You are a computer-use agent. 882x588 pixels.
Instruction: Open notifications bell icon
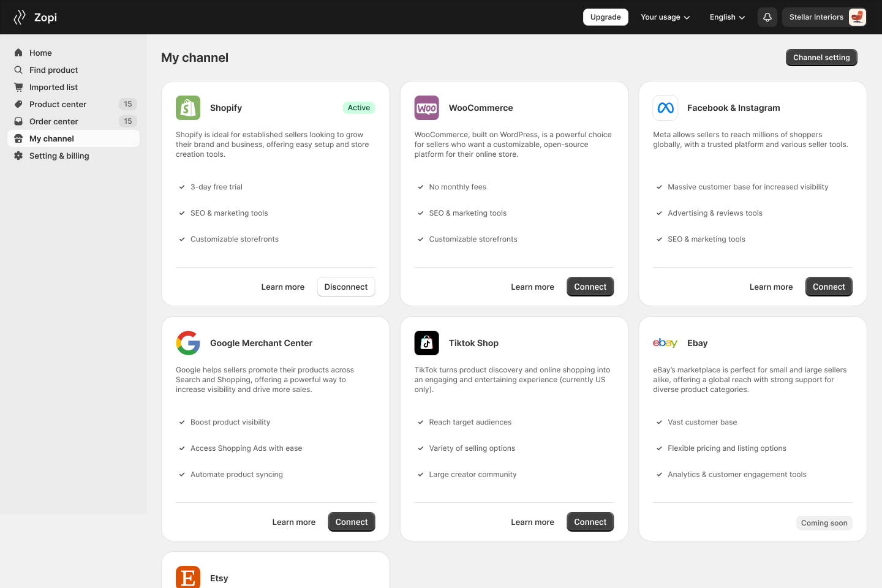pyautogui.click(x=767, y=17)
